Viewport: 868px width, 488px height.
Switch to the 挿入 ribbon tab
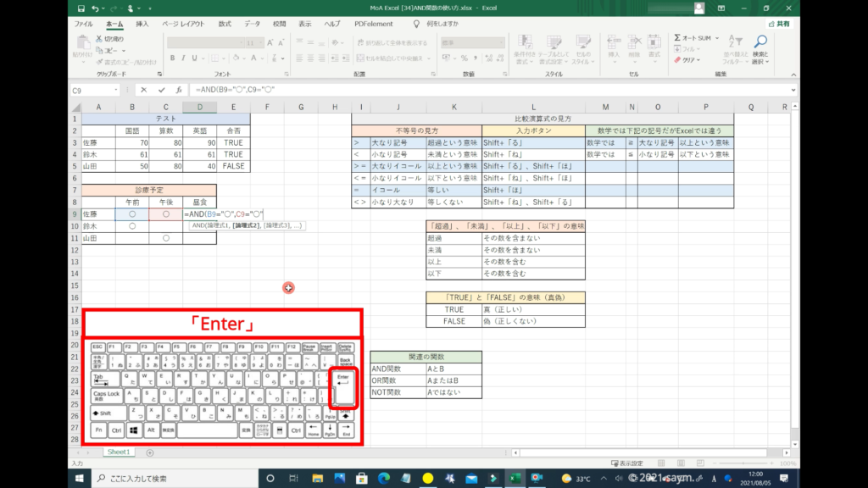pyautogui.click(x=142, y=24)
